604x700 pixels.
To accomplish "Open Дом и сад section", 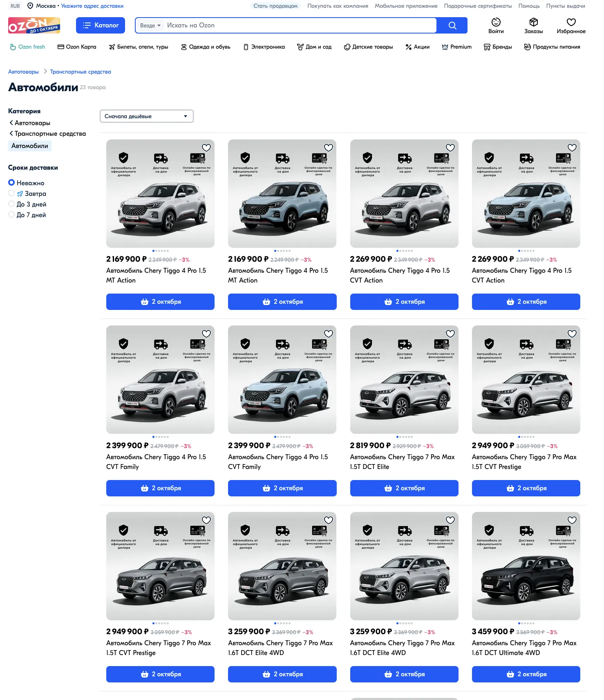I will tap(314, 47).
